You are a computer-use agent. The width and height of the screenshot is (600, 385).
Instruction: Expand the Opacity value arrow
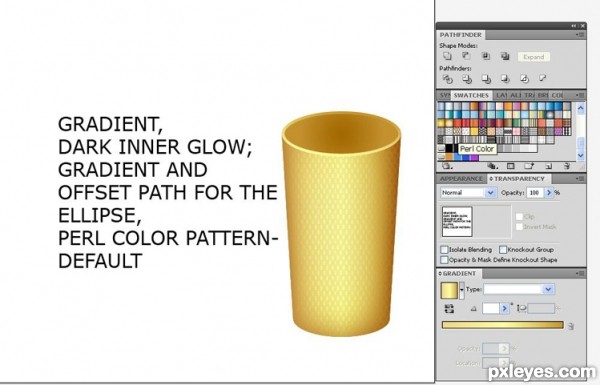tap(549, 193)
